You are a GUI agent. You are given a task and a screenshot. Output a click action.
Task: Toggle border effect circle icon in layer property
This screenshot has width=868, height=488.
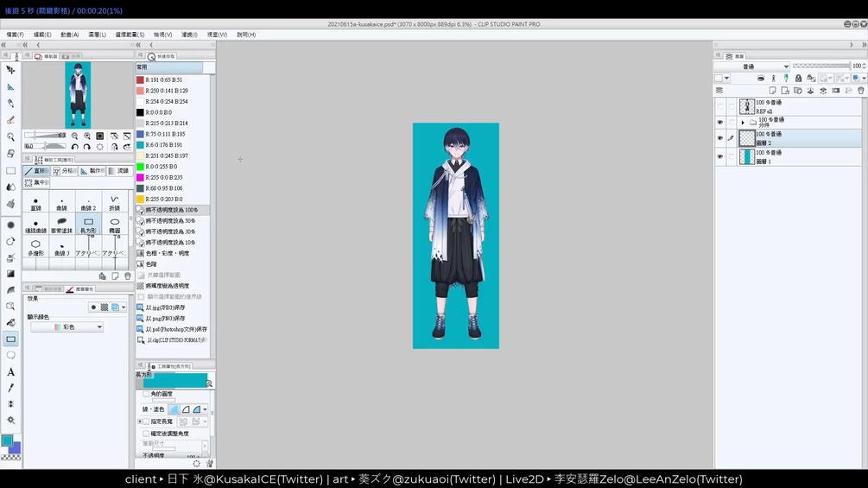[93, 307]
